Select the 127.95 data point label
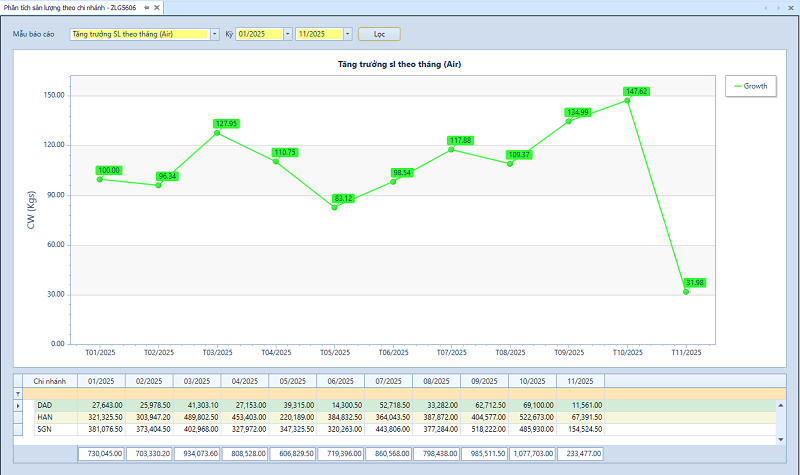Screen dimensions: 800x475 [x=227, y=124]
